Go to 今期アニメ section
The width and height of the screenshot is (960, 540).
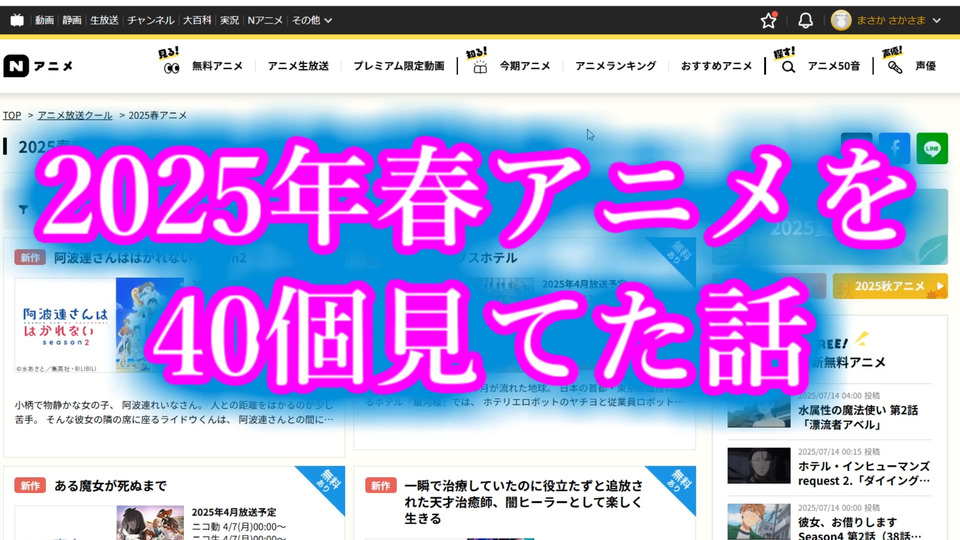pos(525,66)
